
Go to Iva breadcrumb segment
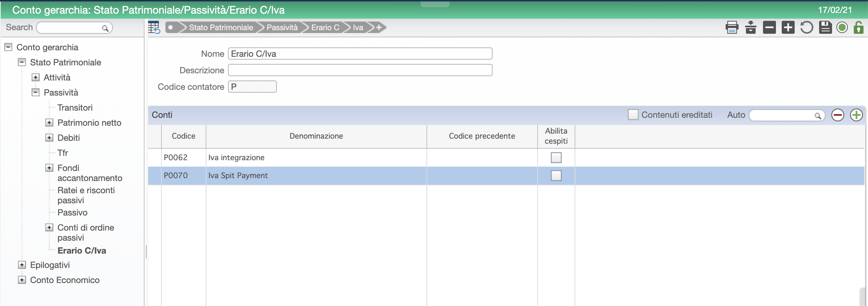pos(358,27)
